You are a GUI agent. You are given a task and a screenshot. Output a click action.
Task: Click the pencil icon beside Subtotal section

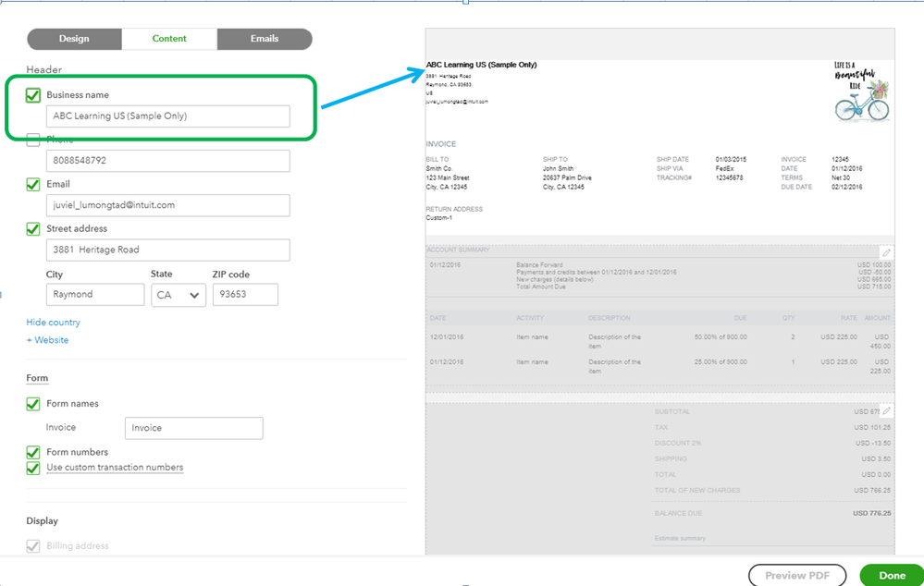coord(886,410)
